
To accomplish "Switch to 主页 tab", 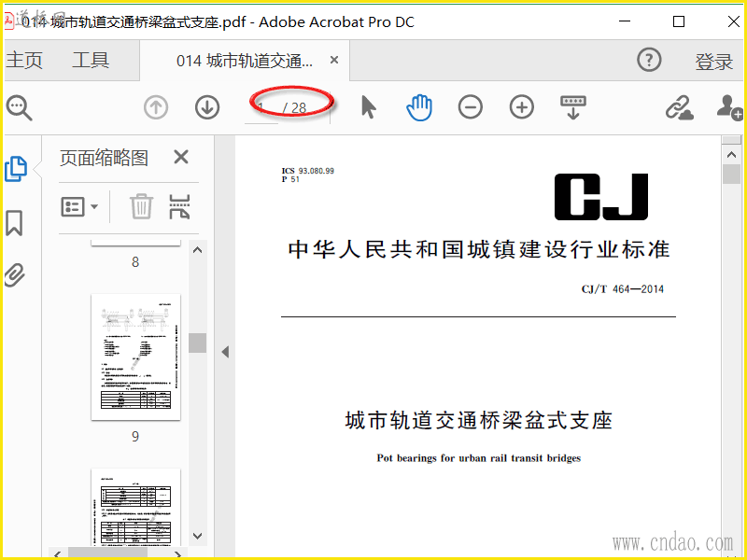I will pos(24,61).
